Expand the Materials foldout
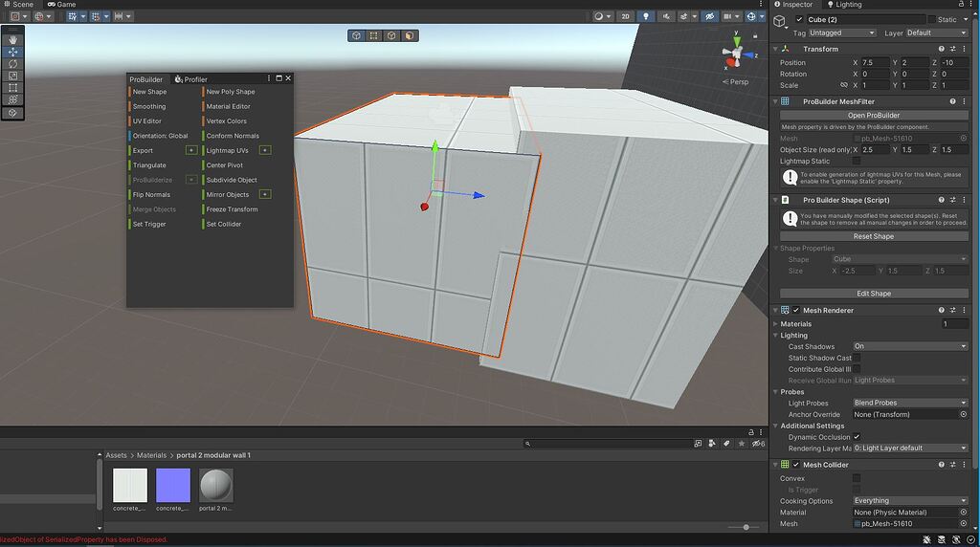 point(775,324)
